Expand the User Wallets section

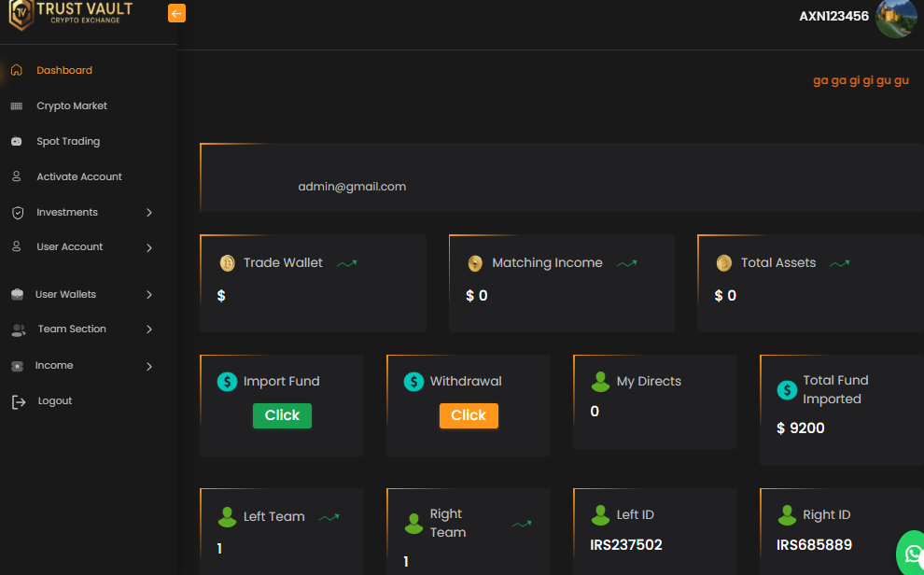148,294
